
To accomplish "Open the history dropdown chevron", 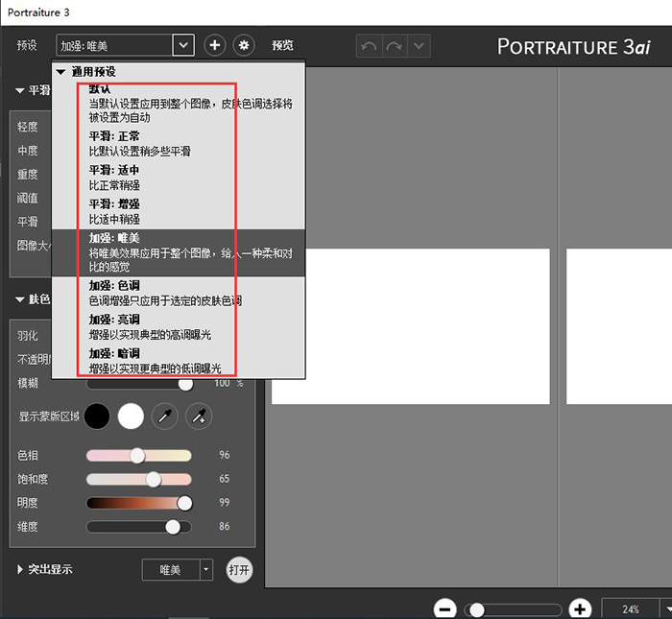I will (419, 45).
